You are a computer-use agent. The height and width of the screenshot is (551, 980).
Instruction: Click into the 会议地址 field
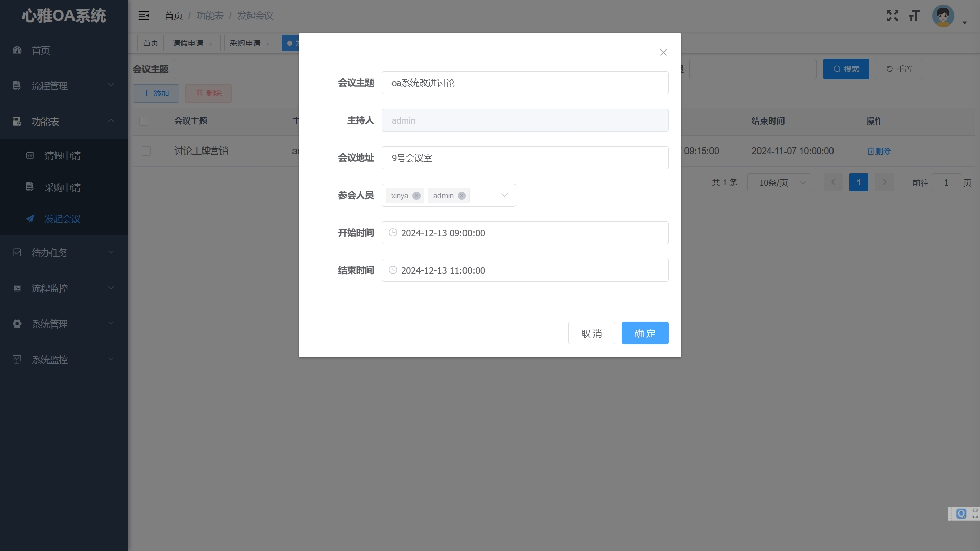[x=525, y=158]
